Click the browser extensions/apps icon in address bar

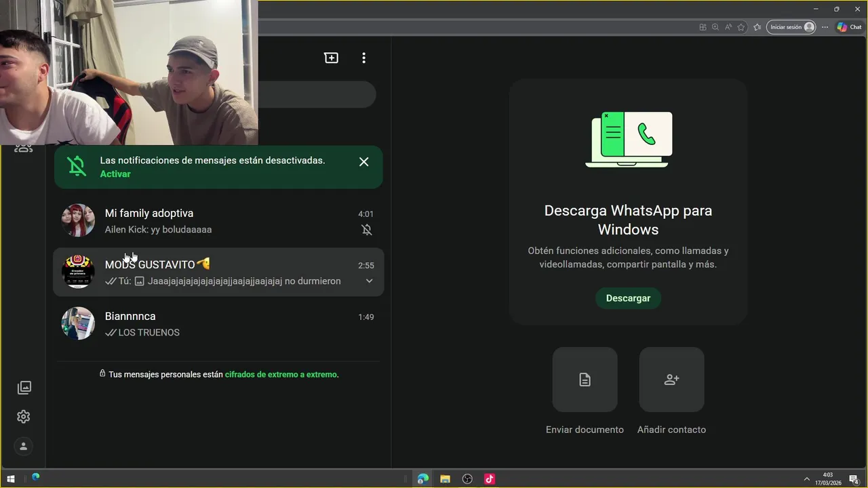coord(703,27)
